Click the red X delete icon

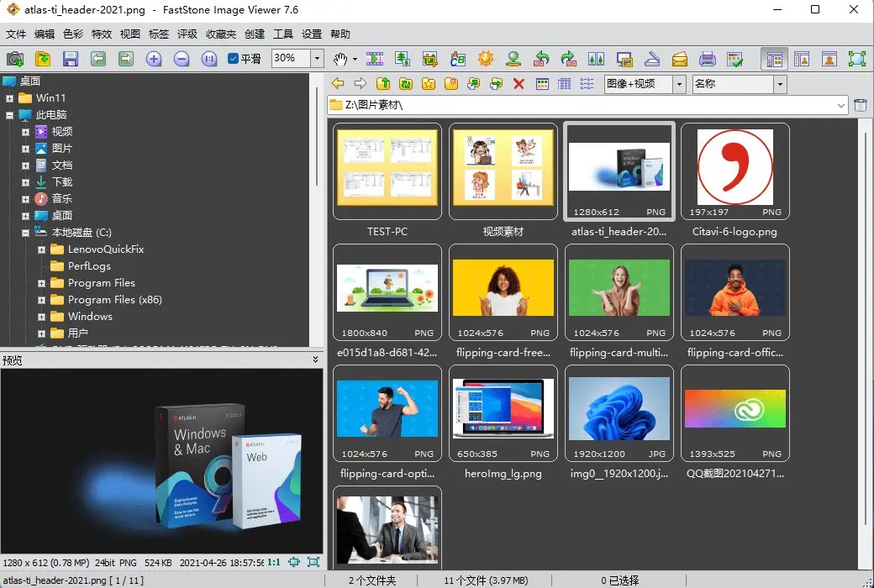coord(519,84)
